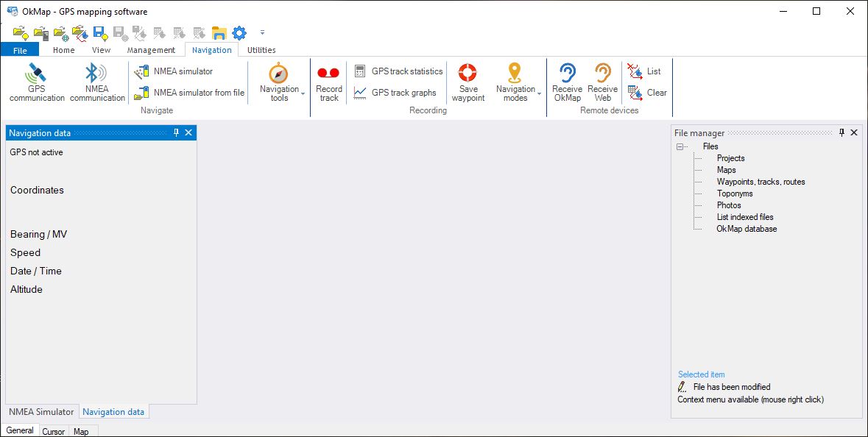Viewport: 868px width, 437px height.
Task: Click the Bearing / MV label
Action: (x=39, y=234)
